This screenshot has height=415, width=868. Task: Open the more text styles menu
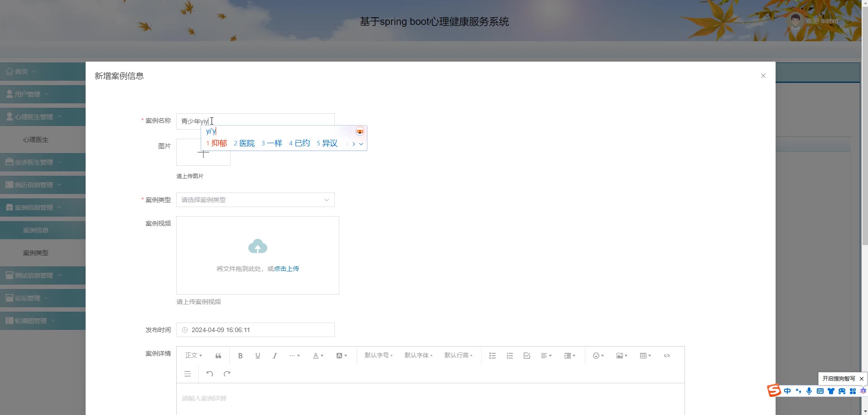(294, 356)
